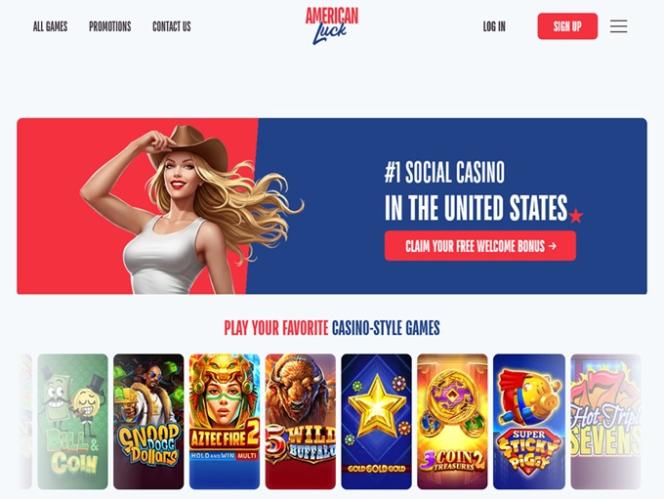The height and width of the screenshot is (499, 664).
Task: Open the Bill & Coin game tile
Action: pyautogui.click(x=72, y=421)
